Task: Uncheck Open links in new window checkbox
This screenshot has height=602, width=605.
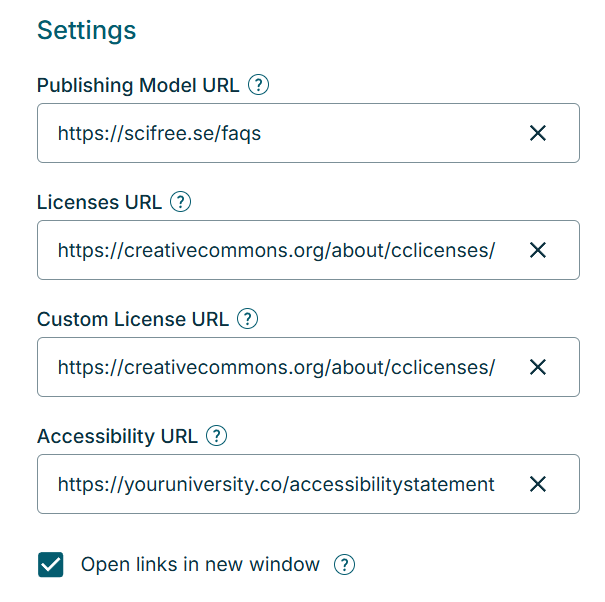Action: 51,565
